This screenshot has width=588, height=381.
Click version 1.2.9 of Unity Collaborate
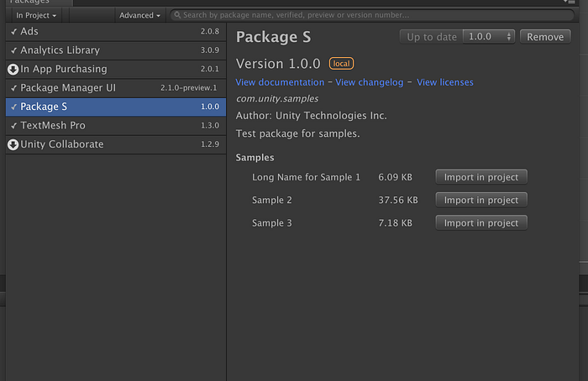point(210,144)
